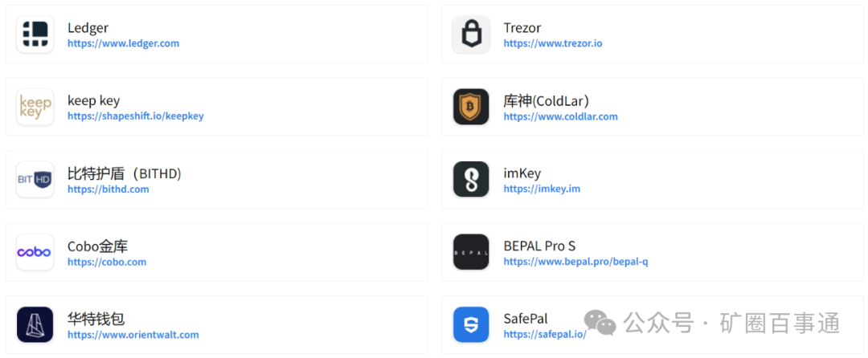868x358 pixels.
Task: Open the https://www.coldlar.com link
Action: tap(561, 116)
